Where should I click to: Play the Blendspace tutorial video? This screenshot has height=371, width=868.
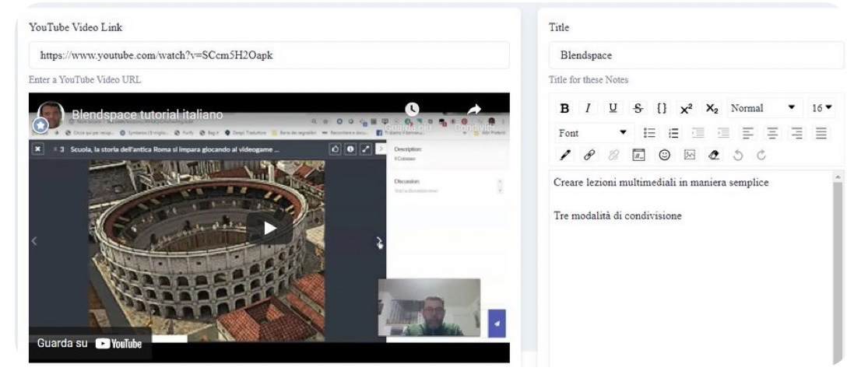pos(269,228)
